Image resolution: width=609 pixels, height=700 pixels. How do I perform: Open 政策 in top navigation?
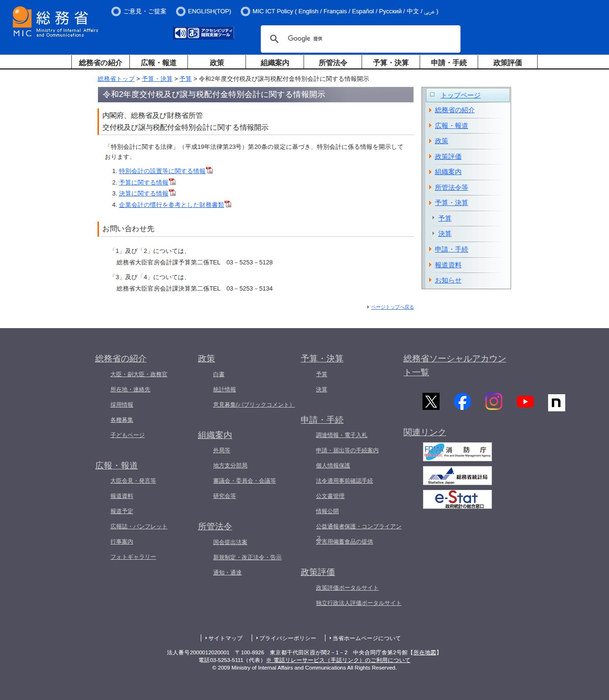tap(216, 63)
